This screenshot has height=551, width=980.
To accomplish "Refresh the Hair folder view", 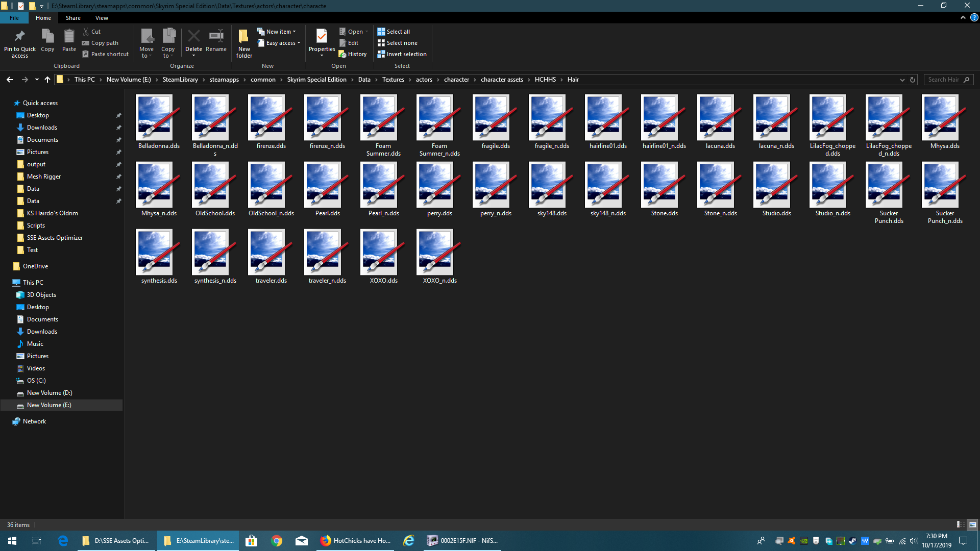I will click(x=913, y=80).
